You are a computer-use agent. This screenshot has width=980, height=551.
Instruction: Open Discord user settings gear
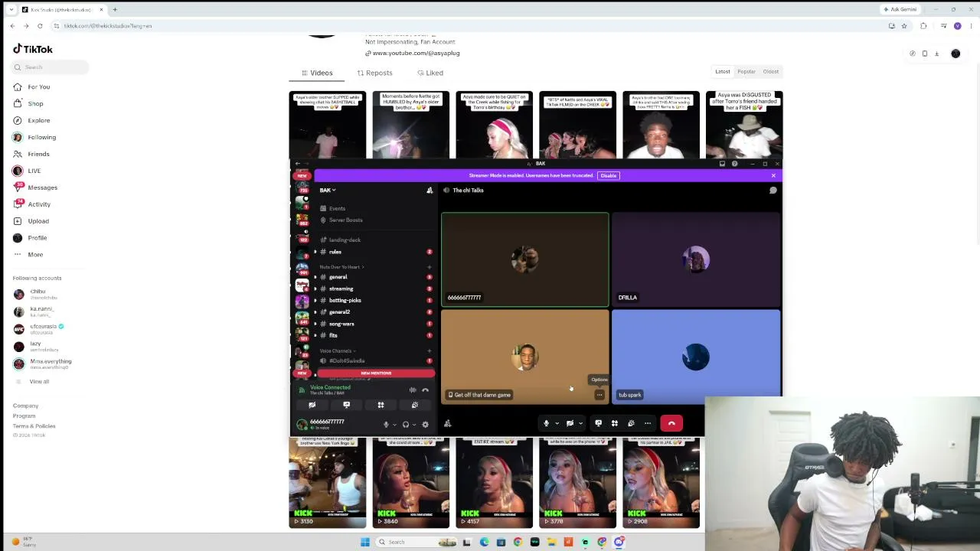click(x=426, y=424)
